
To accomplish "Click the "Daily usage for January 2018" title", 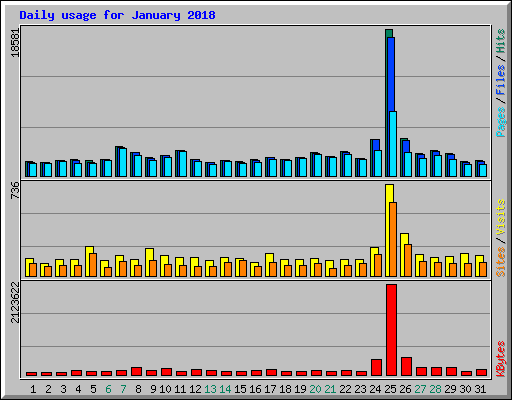I will 117,16.
